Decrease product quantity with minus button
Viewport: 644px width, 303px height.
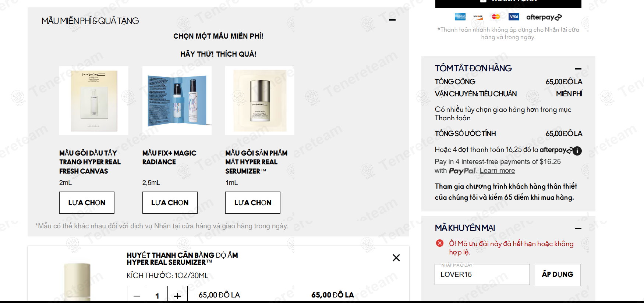click(137, 296)
